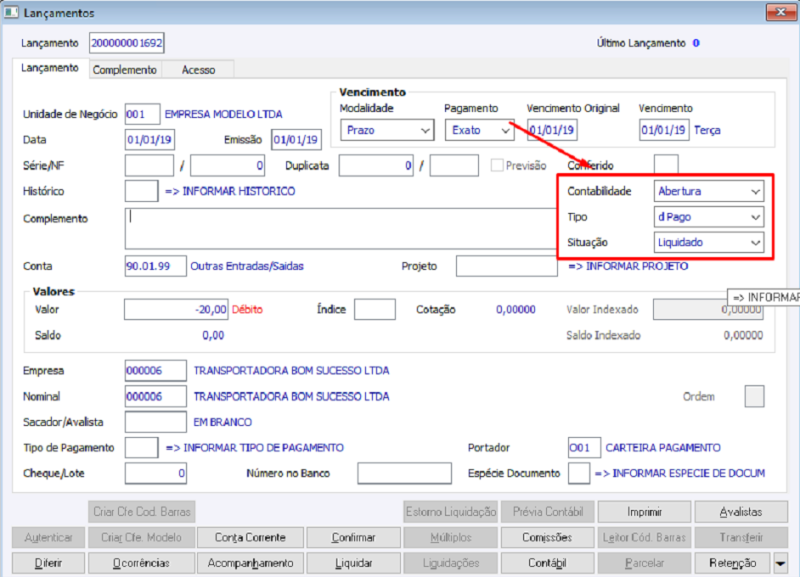Click the Vencimento date field beside Terça
Screen dimensions: 800x577
(x=664, y=130)
